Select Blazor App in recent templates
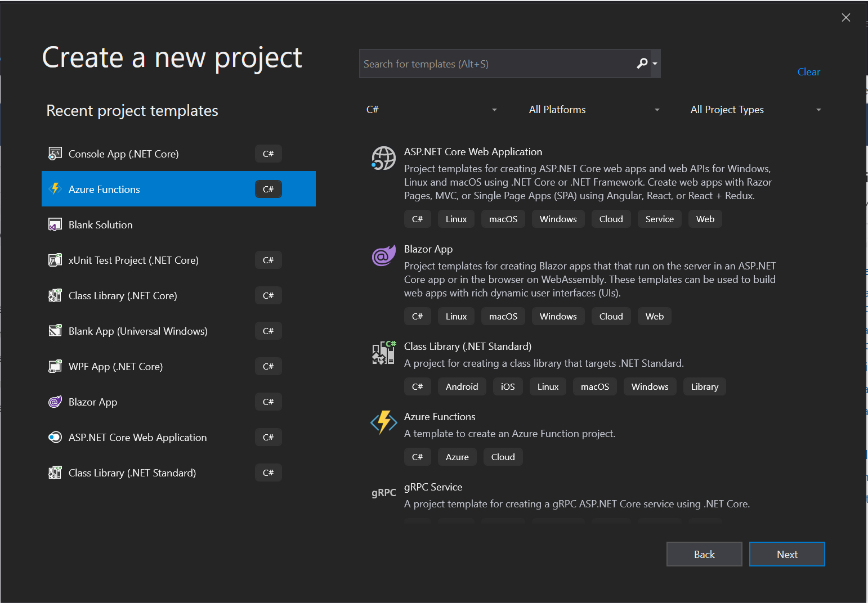Viewport: 868px width, 603px height. click(x=178, y=402)
